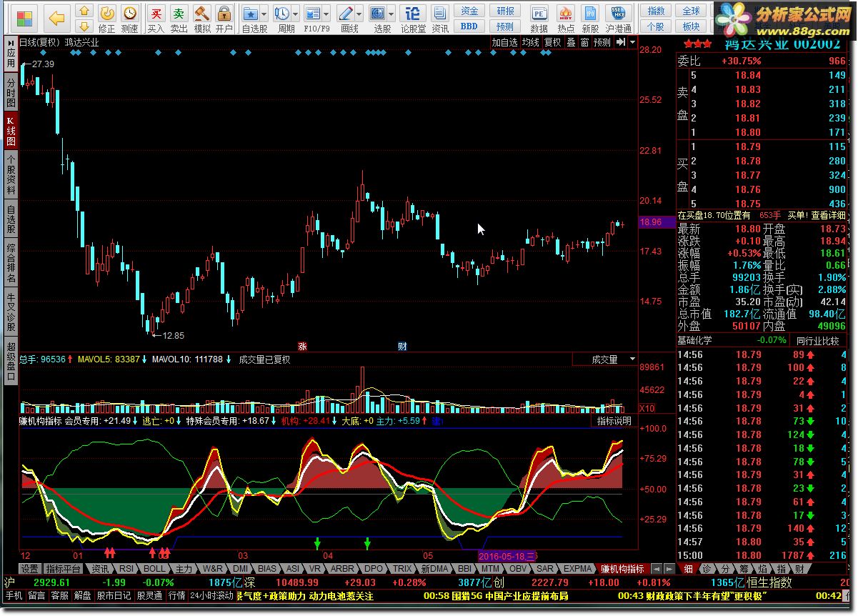
Task: Open the 论股堂 forum icon
Action: click(413, 19)
